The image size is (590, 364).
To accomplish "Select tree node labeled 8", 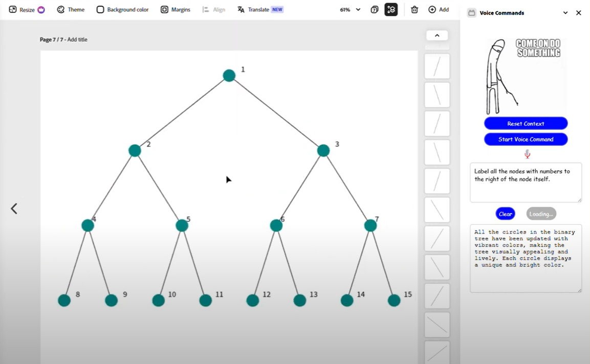I will pyautogui.click(x=64, y=300).
